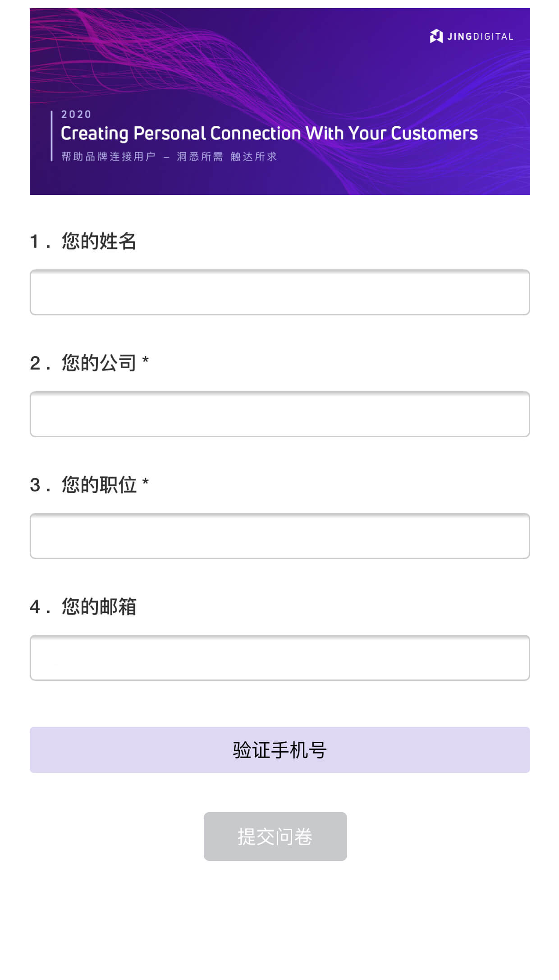Viewport: 559px width, 980px height.
Task: Click into the 您的邮箱 email text box
Action: click(279, 658)
